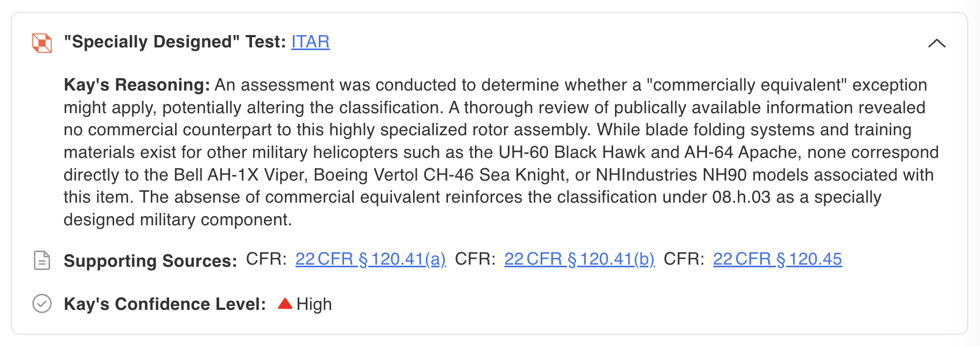Click the Kay's Reasoning label
The width and height of the screenshot is (980, 346).
137,85
